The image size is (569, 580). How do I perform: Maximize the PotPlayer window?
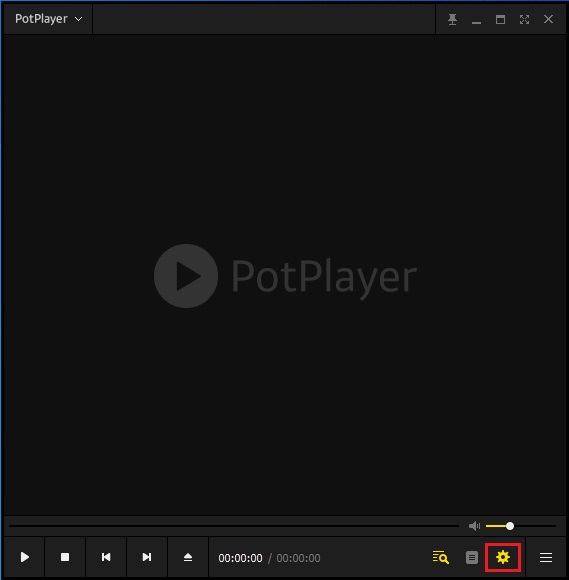click(x=500, y=20)
